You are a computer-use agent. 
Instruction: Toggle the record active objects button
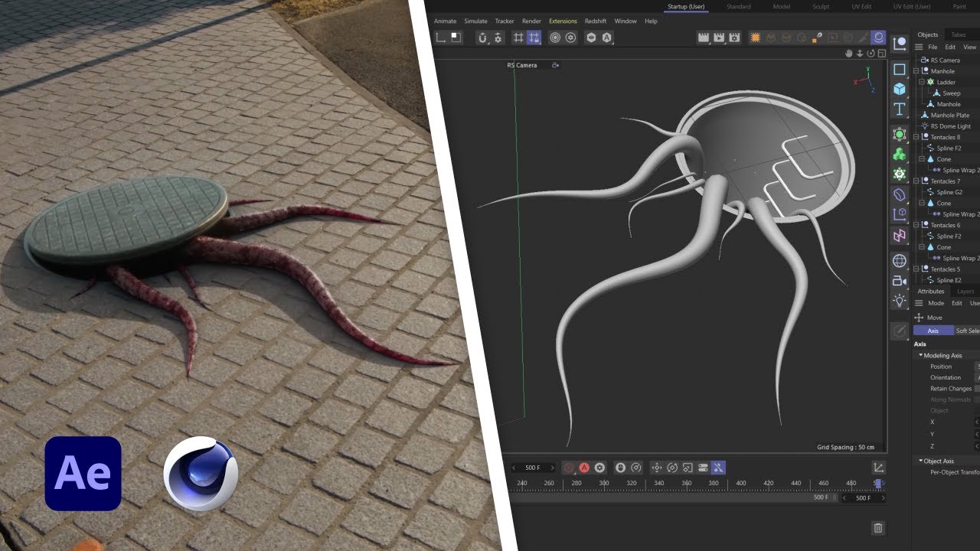569,468
